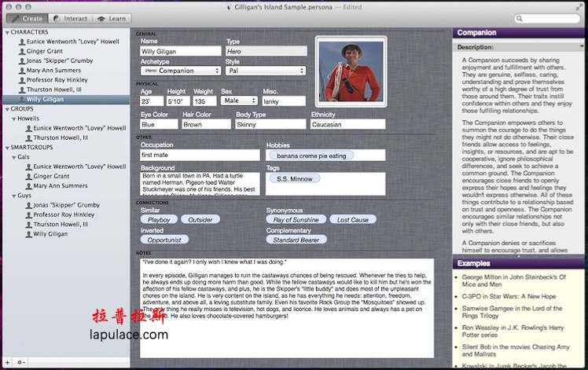Switch to the Learn tab

coord(112,18)
